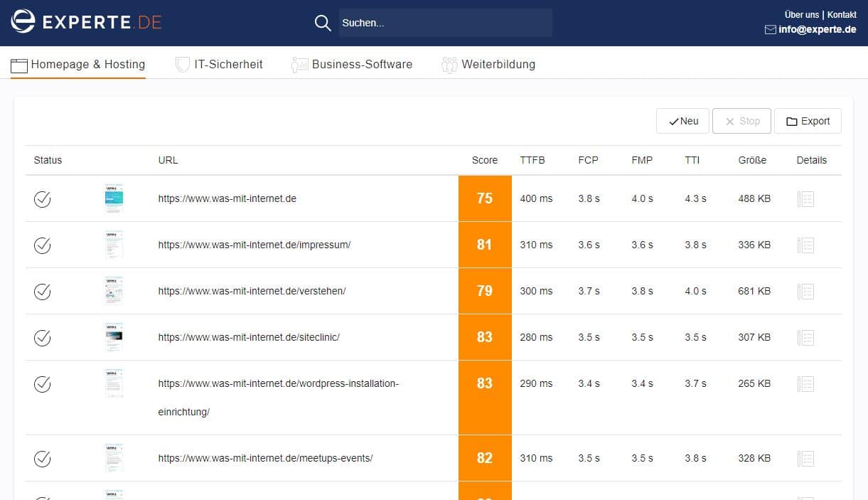The height and width of the screenshot is (500, 868).
Task: Click the search magnifier icon
Action: (323, 23)
